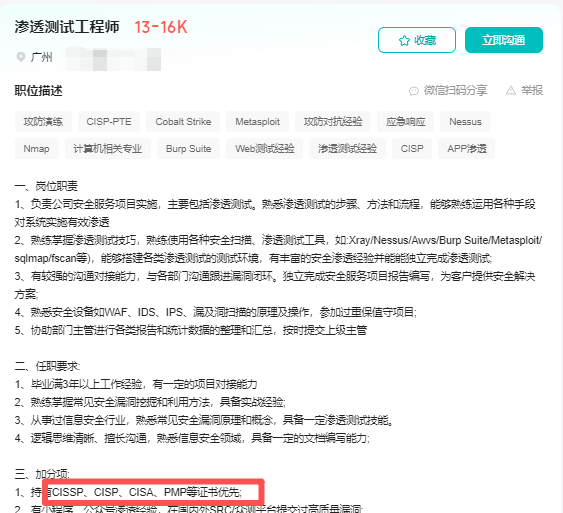Click the line starting 3、从事过信息安全行业
563x513 pixels.
pyautogui.click(x=204, y=420)
